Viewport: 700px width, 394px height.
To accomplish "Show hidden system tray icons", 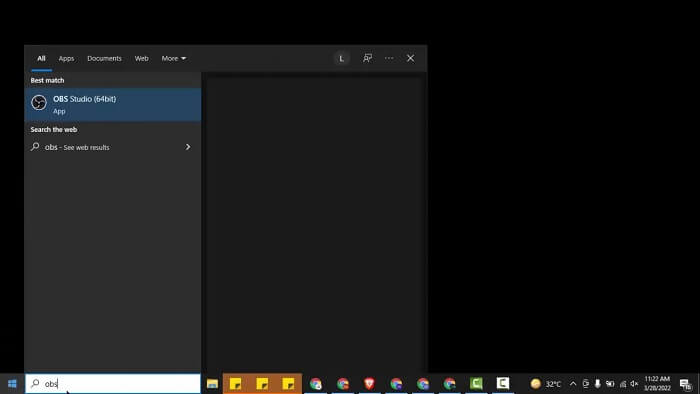I will [573, 384].
